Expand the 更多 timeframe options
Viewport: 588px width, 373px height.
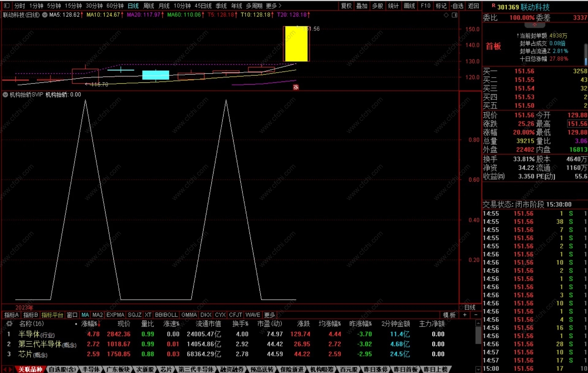(273, 6)
